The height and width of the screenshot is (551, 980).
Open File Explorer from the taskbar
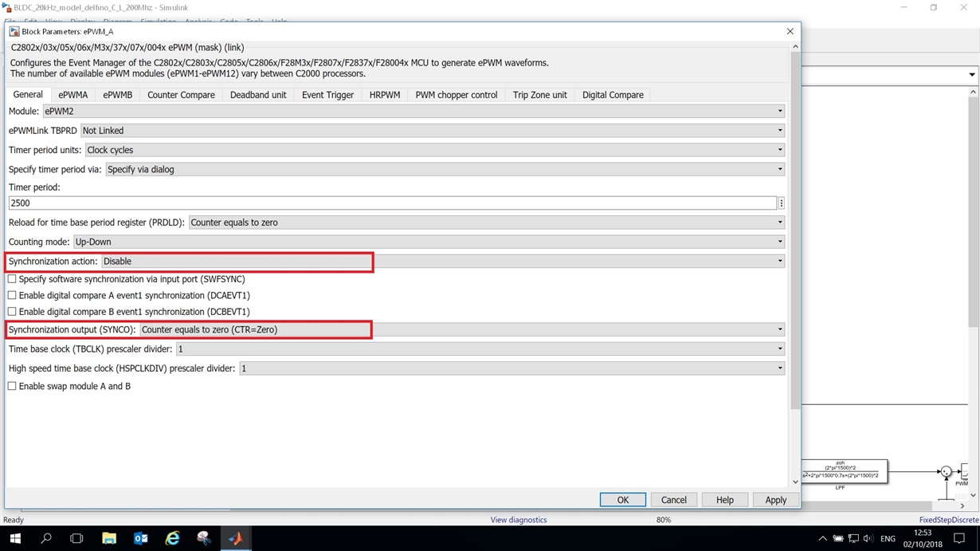pyautogui.click(x=108, y=538)
